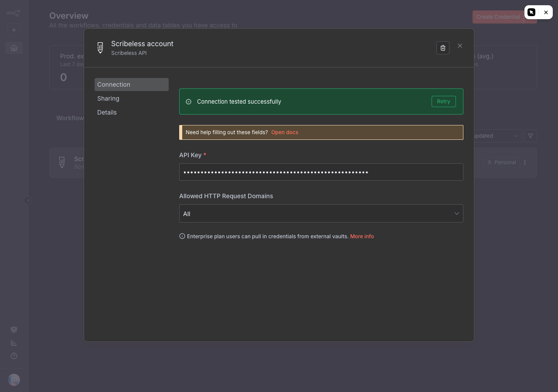Click the cursor icon in floating widget
This screenshot has height=392, width=558.
point(531,12)
